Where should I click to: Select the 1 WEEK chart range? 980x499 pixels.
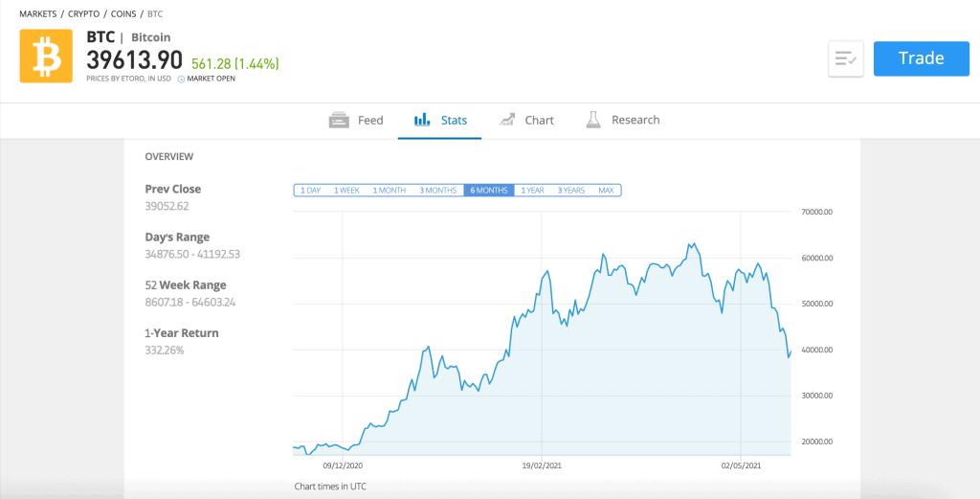(x=346, y=190)
